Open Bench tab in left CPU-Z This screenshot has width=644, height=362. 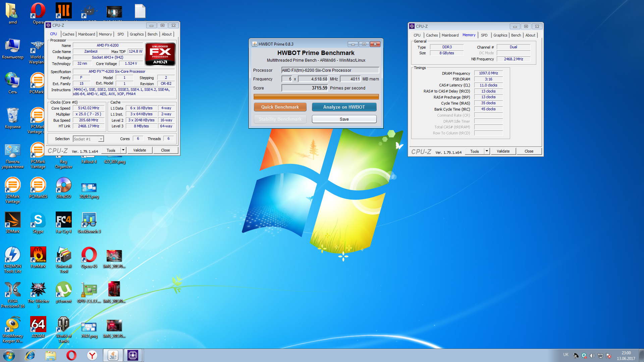point(152,34)
